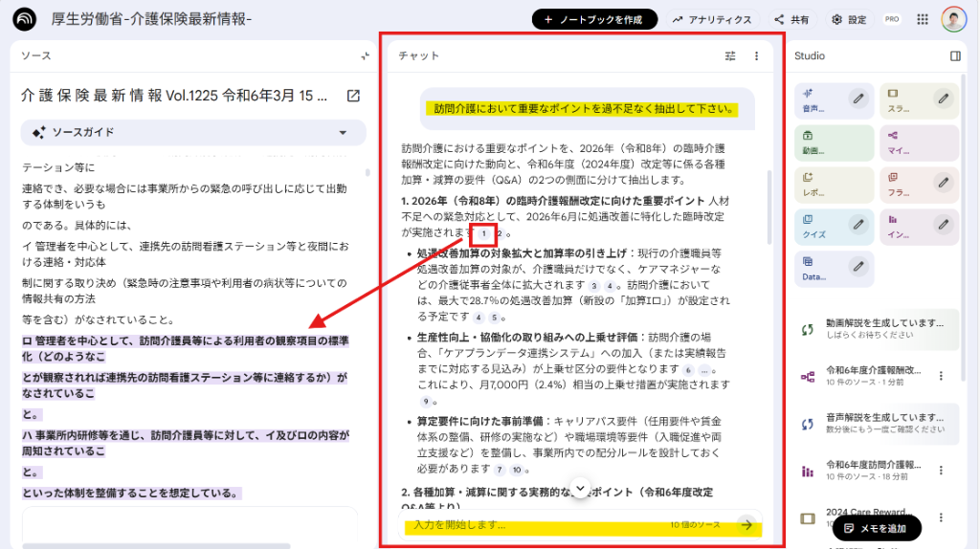
Task: Click citation chip 5 in the chat answer
Action: coord(495,318)
